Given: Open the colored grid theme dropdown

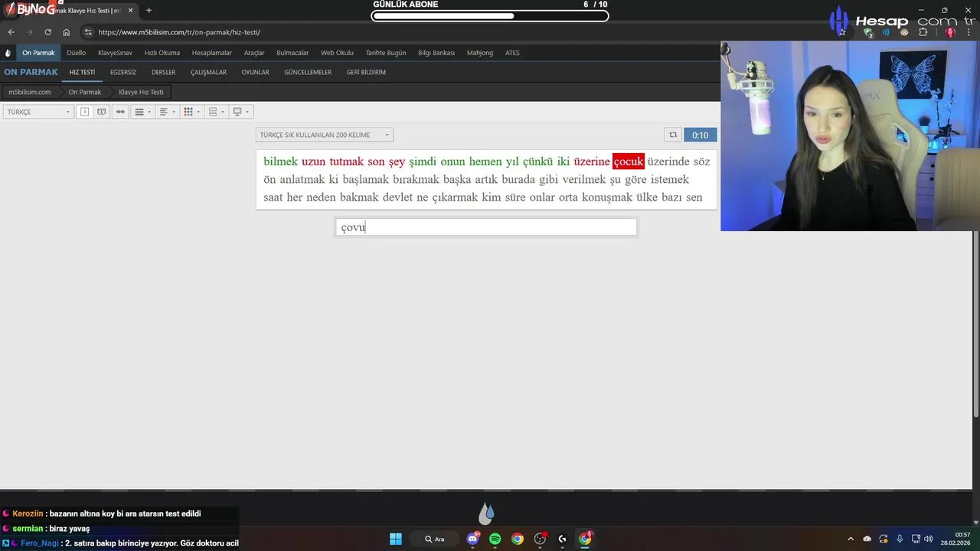Looking at the screenshot, I should point(191,112).
